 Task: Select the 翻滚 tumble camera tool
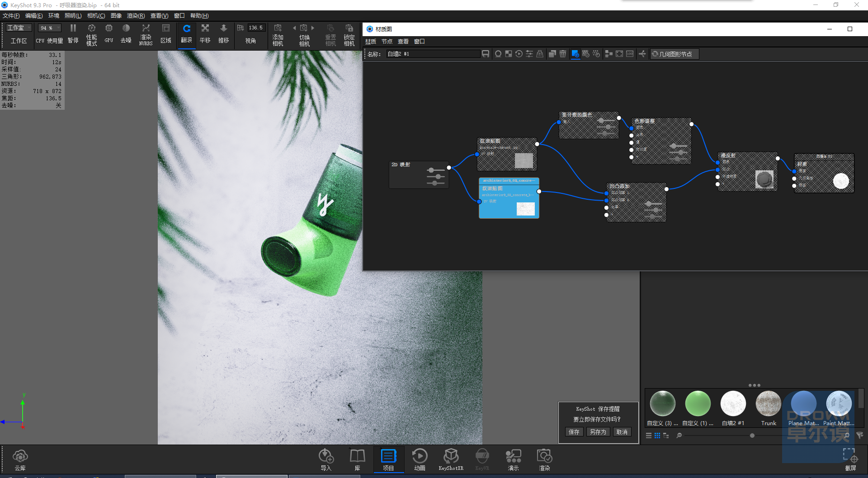187,34
